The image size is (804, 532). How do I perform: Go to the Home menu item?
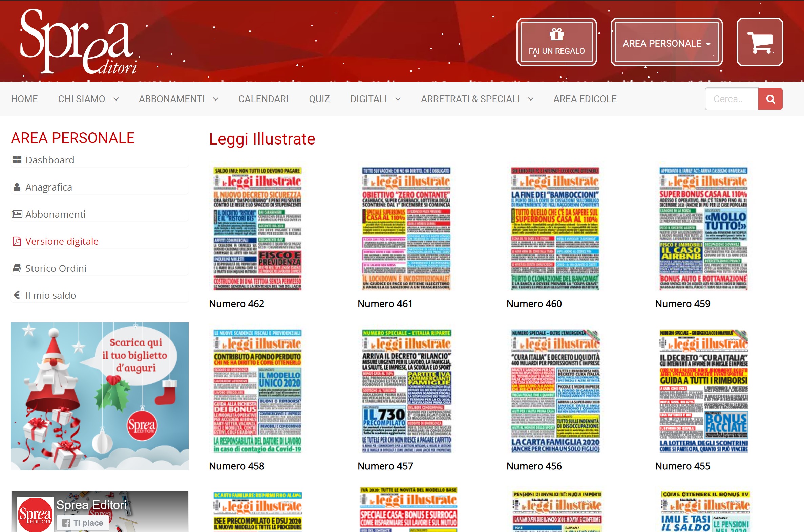24,99
